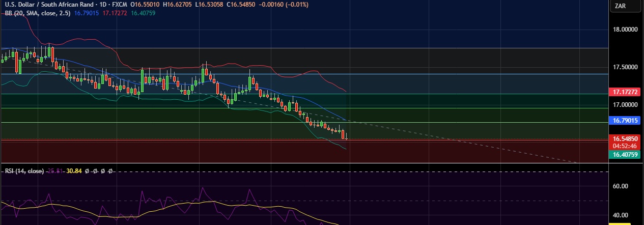Image resolution: width=644 pixels, height=225 pixels.
Task: Click the change value −0.00160 (−0.01%)
Action: 284,5
